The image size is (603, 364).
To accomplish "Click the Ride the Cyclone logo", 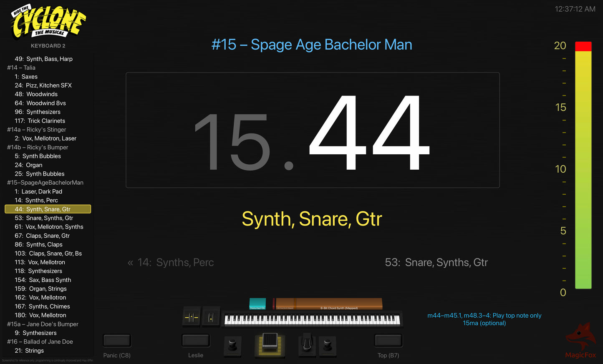I will pos(48,23).
